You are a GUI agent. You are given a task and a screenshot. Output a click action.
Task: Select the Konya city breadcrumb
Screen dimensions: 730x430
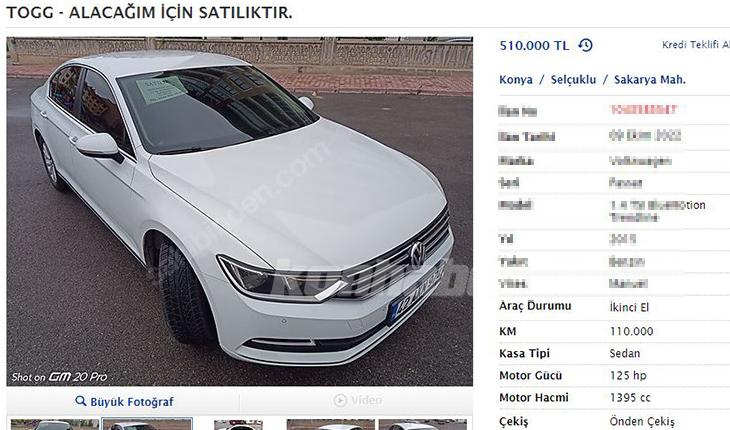coord(516,80)
